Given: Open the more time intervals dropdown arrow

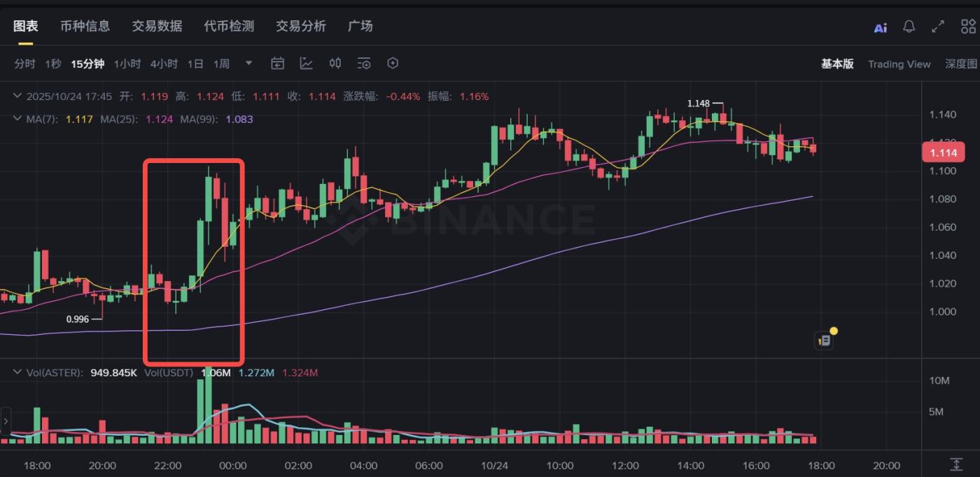Looking at the screenshot, I should pos(248,64).
